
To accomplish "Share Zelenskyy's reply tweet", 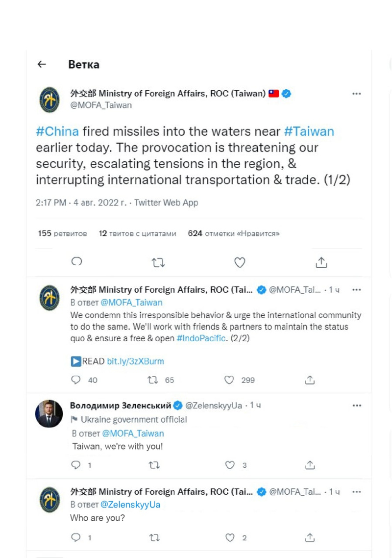I will pos(310,465).
